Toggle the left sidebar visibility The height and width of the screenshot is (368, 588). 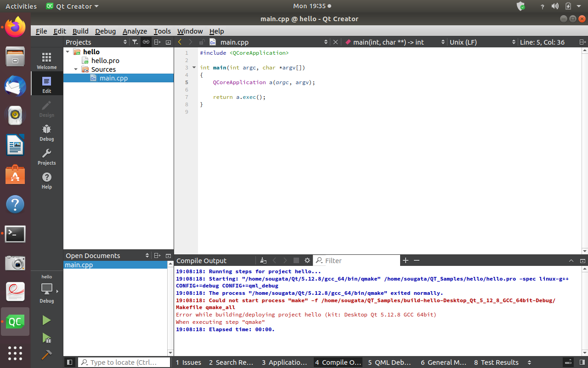[69, 362]
